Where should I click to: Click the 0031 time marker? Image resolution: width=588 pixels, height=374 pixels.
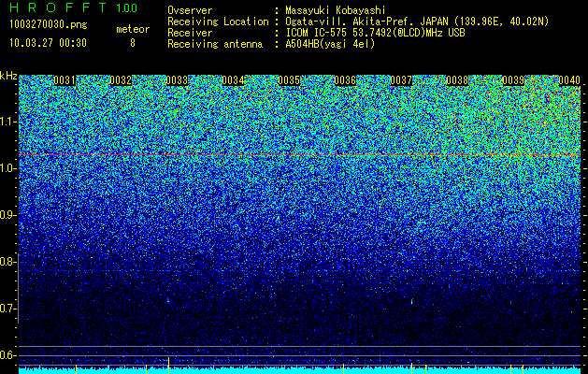point(65,80)
